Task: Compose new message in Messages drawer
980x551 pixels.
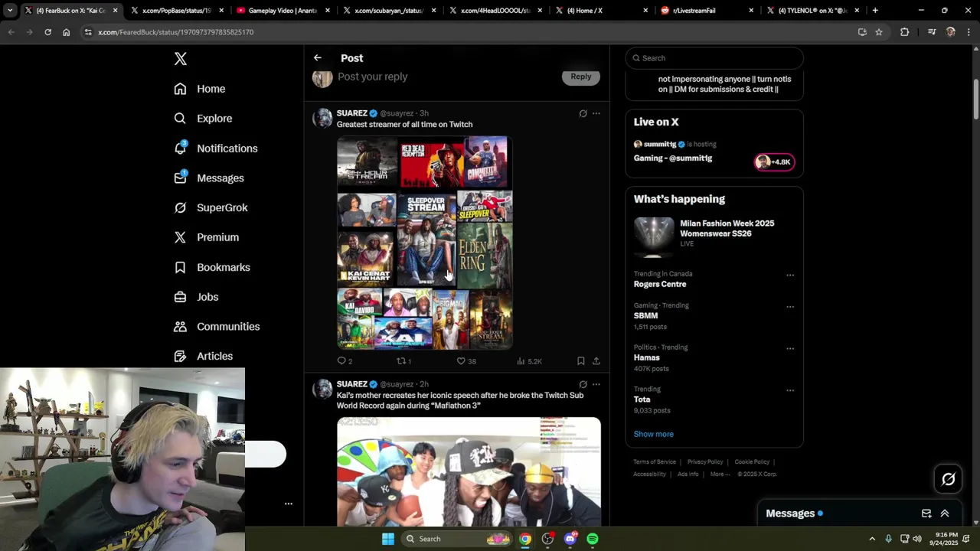Action: tap(926, 514)
